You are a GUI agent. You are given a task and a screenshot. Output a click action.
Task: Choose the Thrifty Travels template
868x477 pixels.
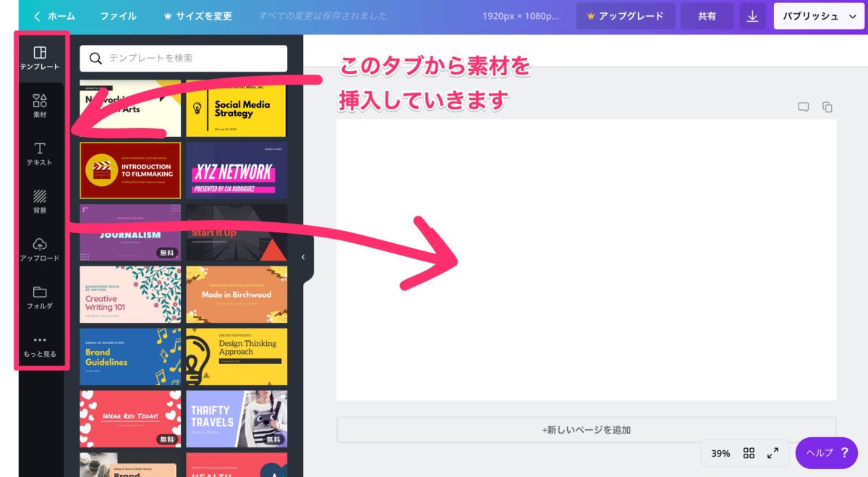tap(237, 419)
